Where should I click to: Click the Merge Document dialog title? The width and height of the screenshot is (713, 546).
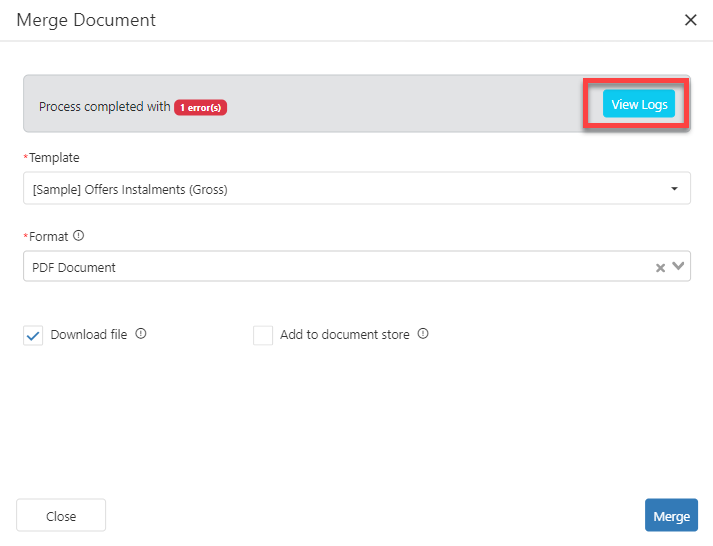coord(86,20)
